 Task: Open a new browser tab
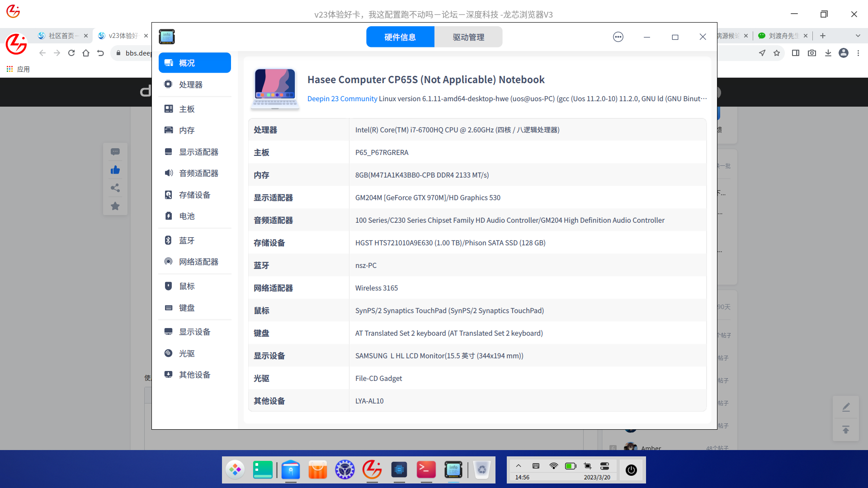point(823,36)
